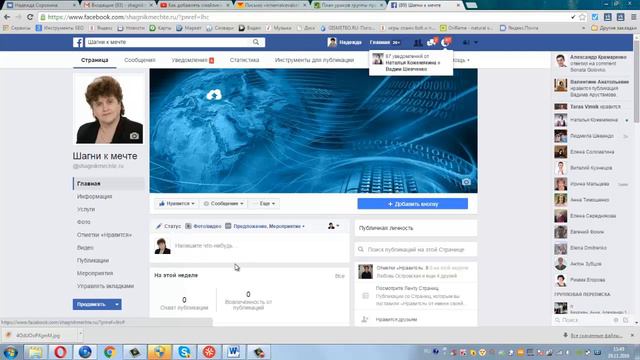640x360 pixels.
Task: Open Инструменты для публикации tab
Action: [314, 60]
